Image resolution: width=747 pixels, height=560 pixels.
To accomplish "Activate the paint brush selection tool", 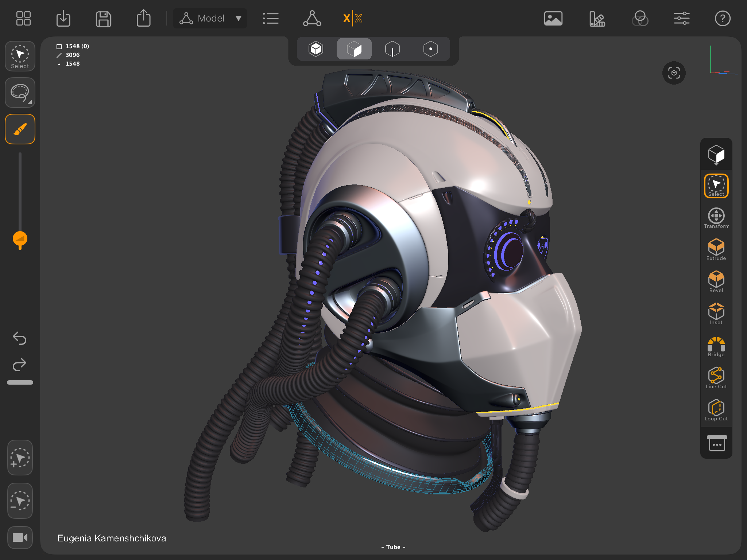I will pyautogui.click(x=20, y=129).
